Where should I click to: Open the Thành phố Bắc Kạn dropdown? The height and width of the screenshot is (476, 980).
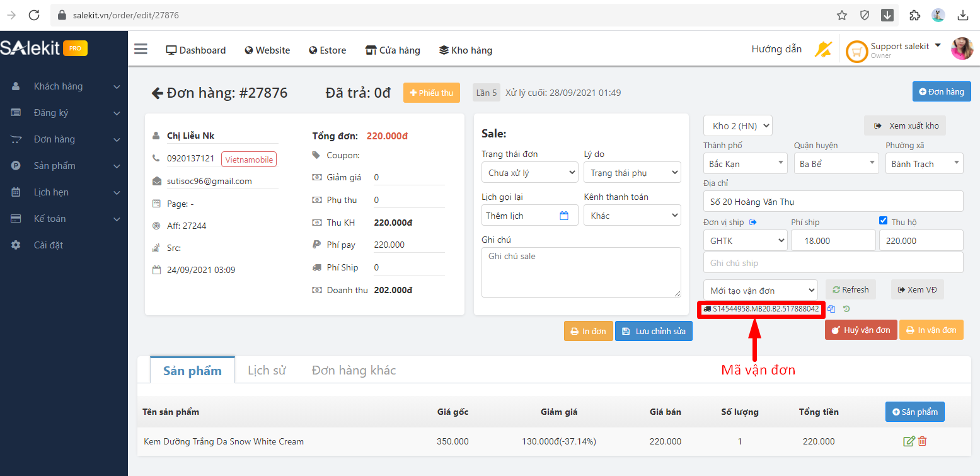745,163
